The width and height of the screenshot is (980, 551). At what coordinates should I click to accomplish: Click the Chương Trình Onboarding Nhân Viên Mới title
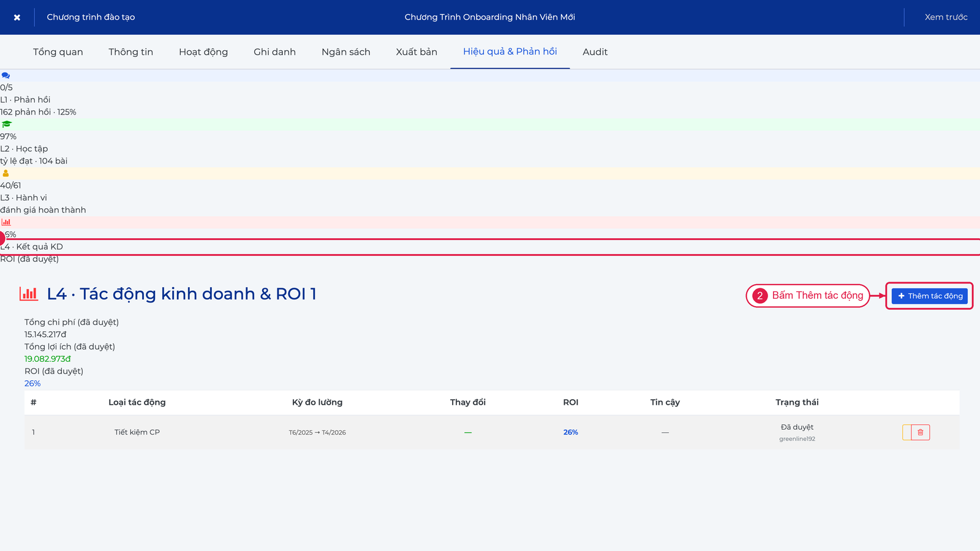(490, 17)
